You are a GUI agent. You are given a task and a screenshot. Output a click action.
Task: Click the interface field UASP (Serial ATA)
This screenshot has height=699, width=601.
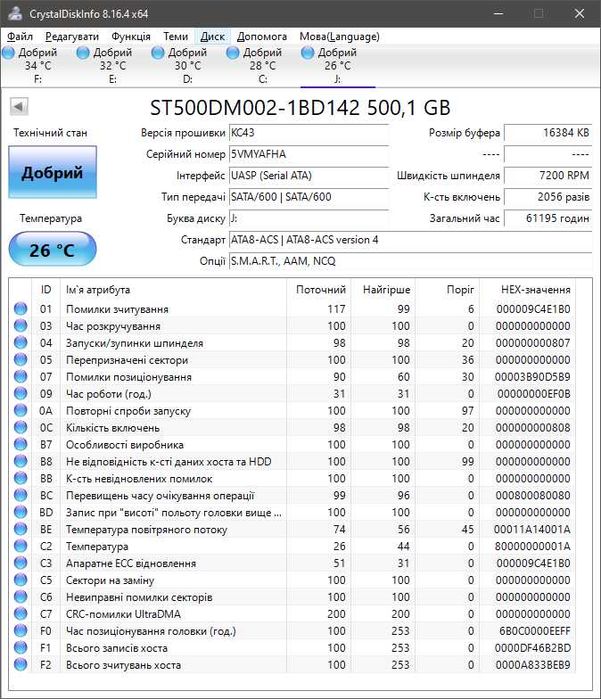[x=309, y=176]
